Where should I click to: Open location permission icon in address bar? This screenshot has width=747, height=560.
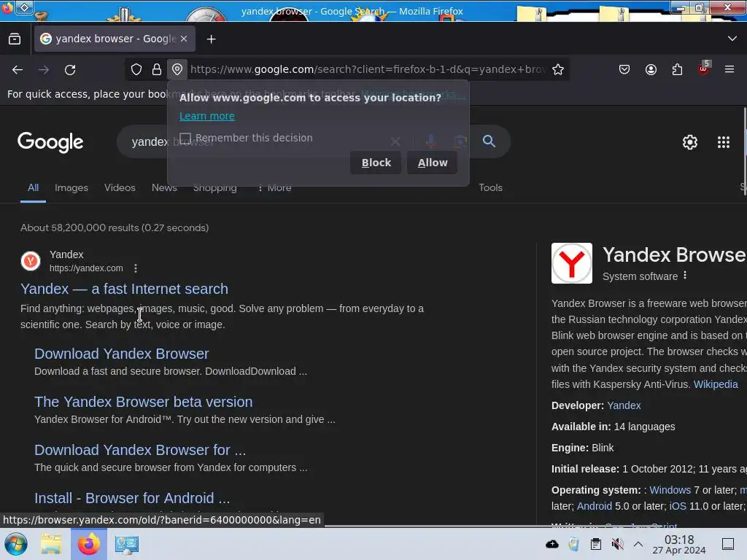[177, 69]
